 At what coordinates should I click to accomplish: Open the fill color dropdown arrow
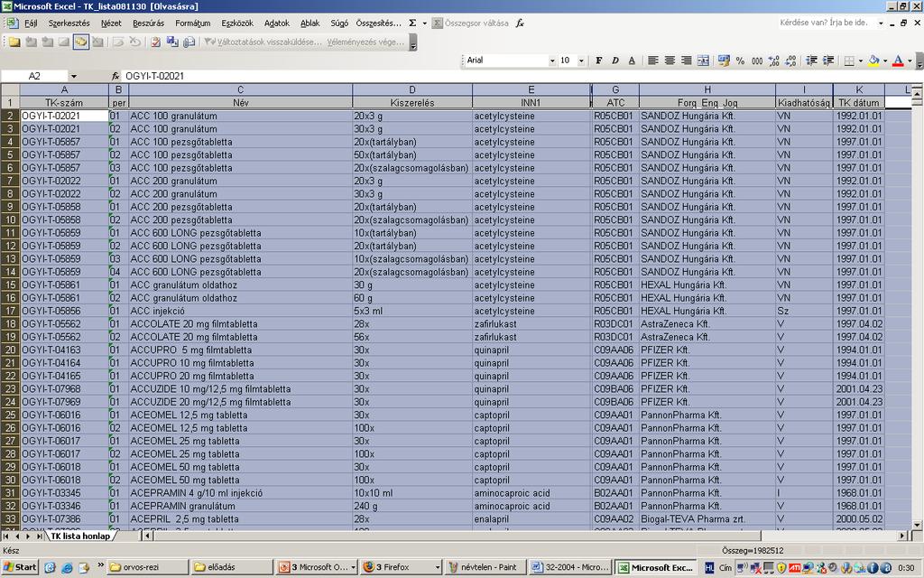tap(885, 61)
